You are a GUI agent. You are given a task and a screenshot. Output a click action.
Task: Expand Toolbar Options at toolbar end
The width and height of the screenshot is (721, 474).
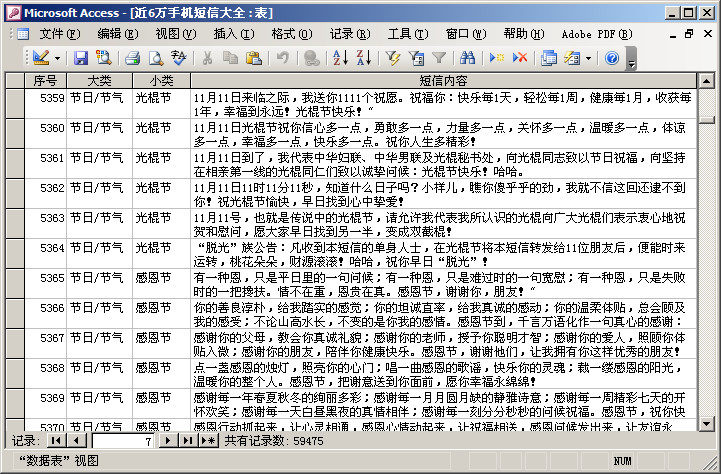tap(631, 58)
